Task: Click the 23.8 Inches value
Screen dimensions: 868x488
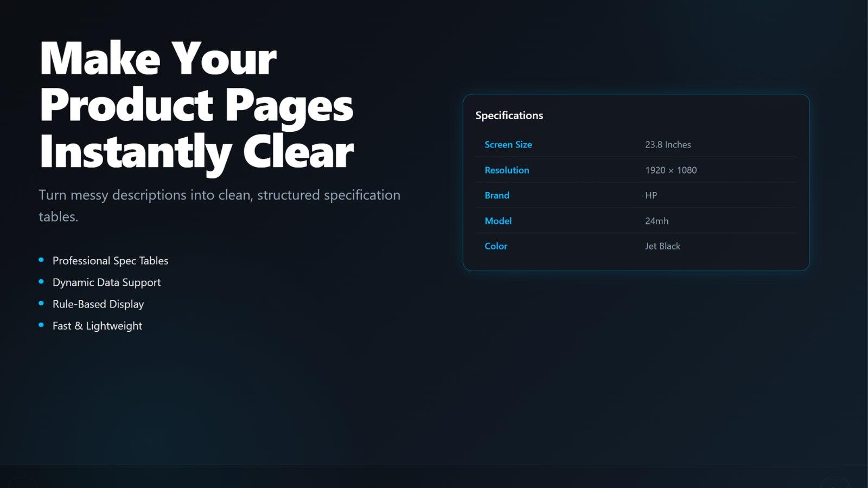Action: pos(668,145)
